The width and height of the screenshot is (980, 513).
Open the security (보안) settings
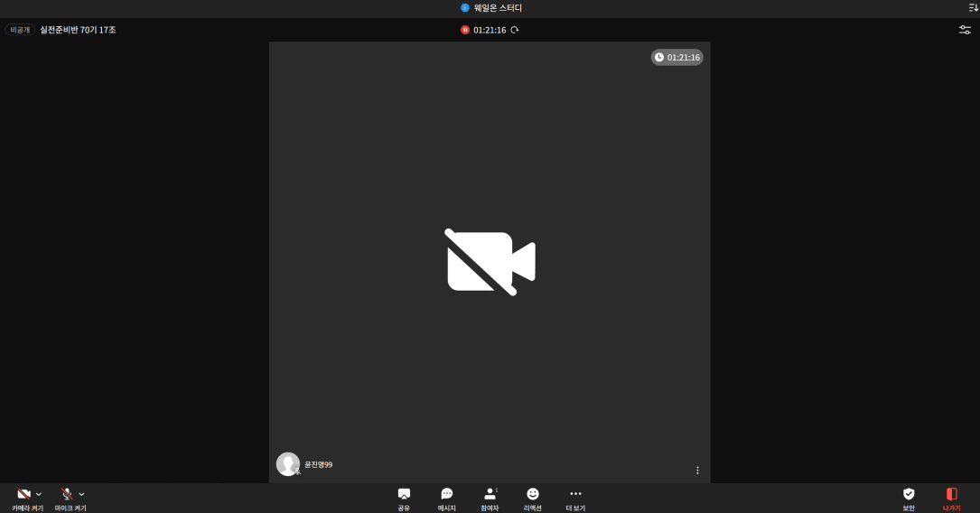pos(909,499)
